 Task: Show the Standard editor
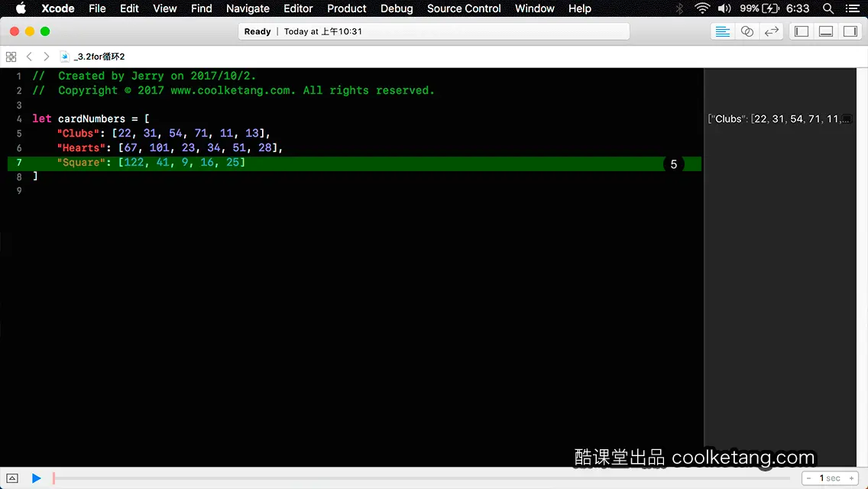[x=722, y=31]
